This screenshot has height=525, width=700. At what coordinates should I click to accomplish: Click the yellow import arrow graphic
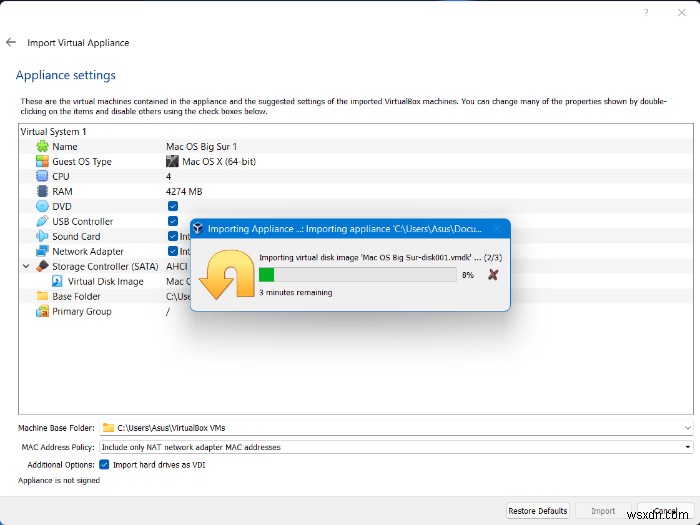point(226,274)
